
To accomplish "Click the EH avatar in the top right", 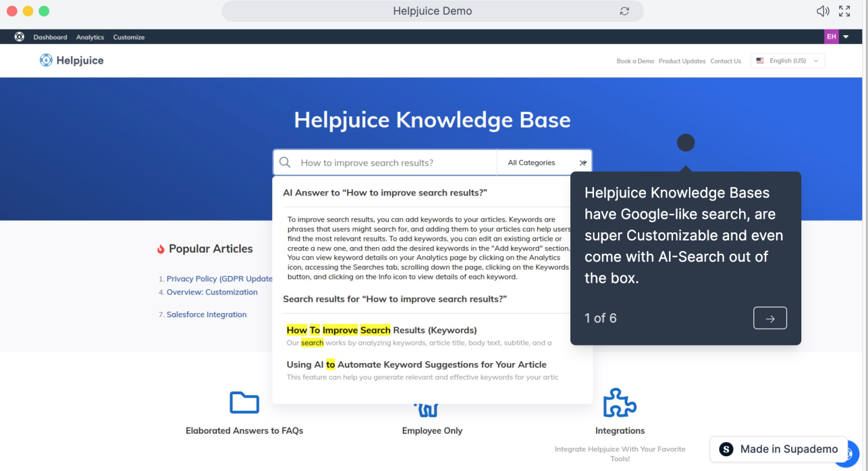I will (x=831, y=36).
